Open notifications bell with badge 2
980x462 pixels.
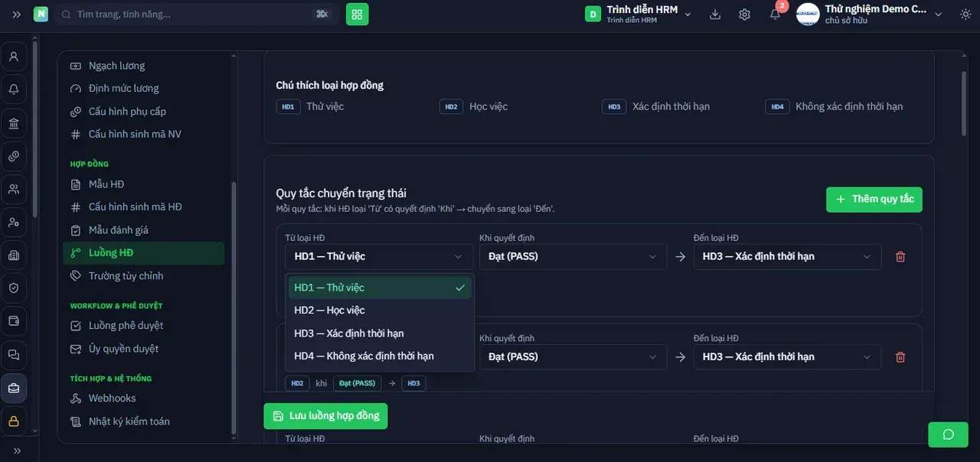pyautogui.click(x=775, y=15)
